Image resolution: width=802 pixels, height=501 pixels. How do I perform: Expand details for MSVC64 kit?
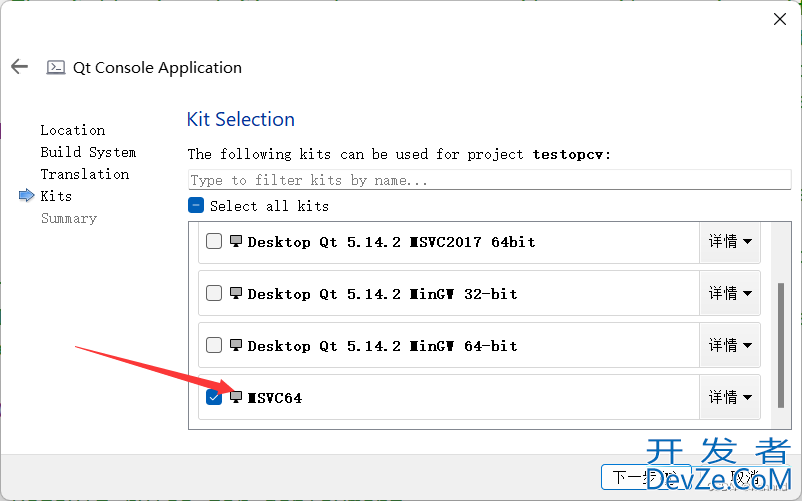point(729,397)
